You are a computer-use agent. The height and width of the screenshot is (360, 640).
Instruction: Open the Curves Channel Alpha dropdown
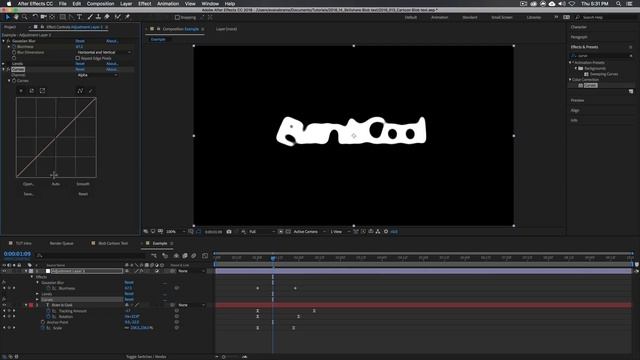pyautogui.click(x=97, y=75)
